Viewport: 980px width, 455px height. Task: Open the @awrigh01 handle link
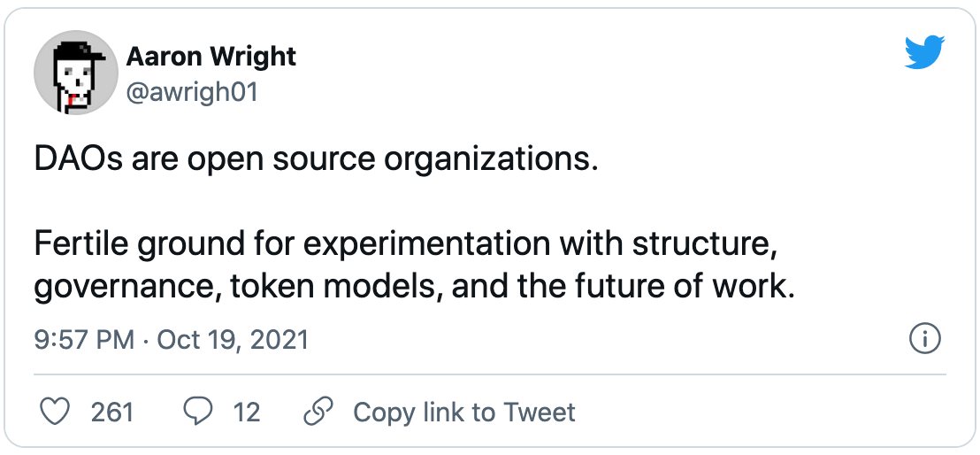191,91
